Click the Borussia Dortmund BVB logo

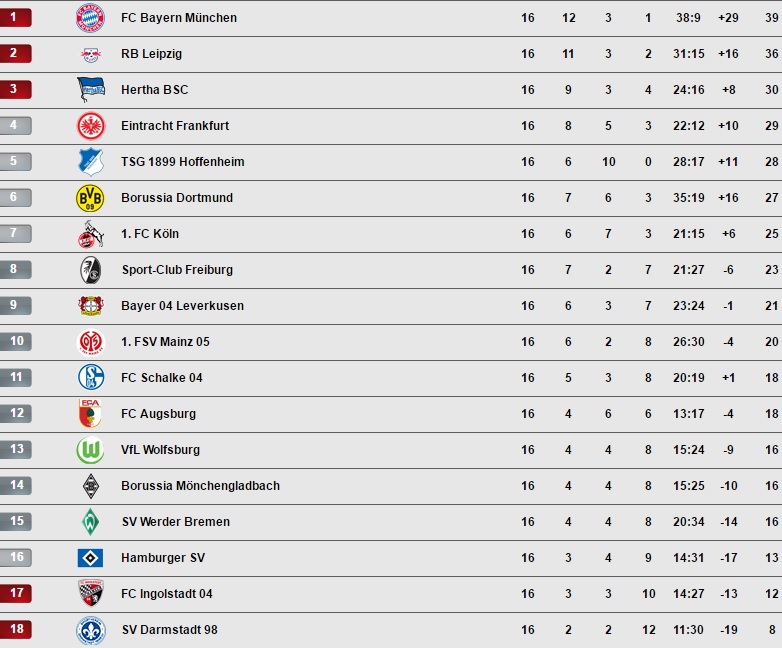tap(90, 198)
